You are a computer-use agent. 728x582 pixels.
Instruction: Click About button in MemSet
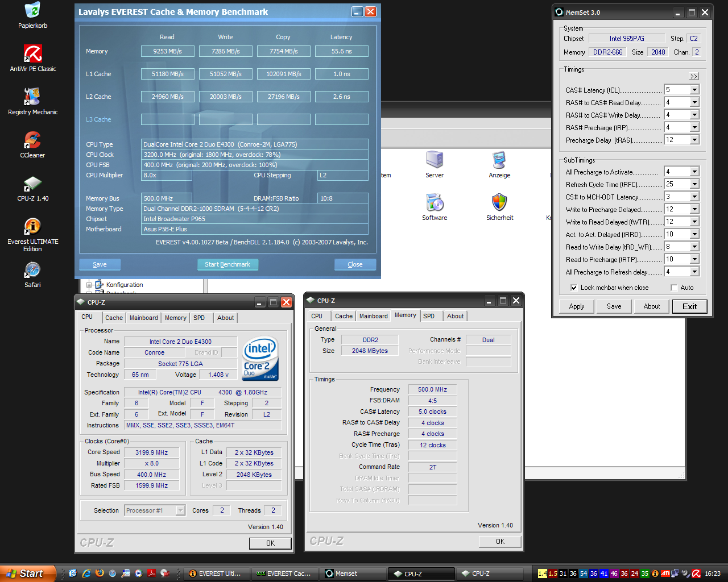click(652, 306)
